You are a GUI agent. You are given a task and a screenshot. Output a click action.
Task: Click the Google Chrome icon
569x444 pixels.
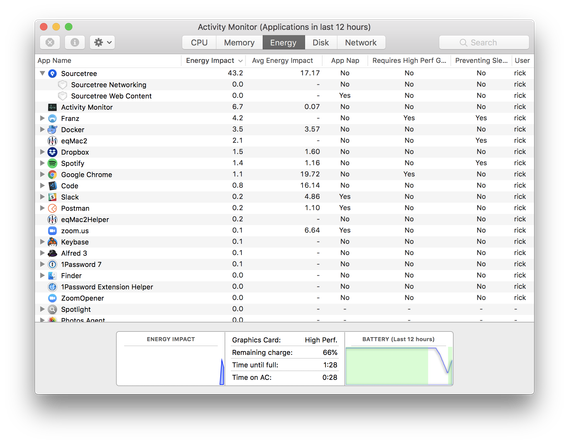pos(52,174)
